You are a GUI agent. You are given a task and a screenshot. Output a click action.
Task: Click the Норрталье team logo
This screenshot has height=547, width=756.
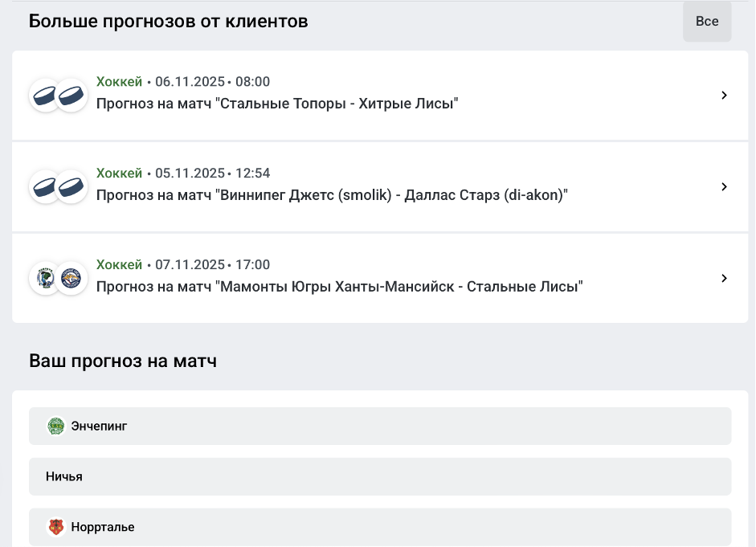[55, 528]
